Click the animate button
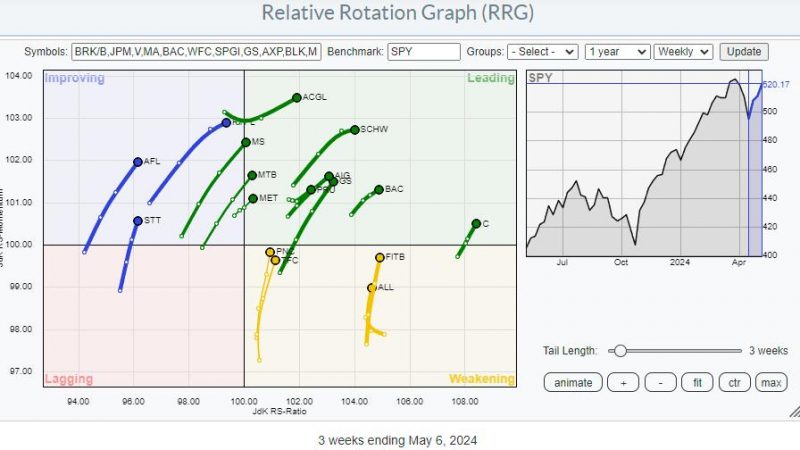800x450 pixels. pyautogui.click(x=573, y=383)
